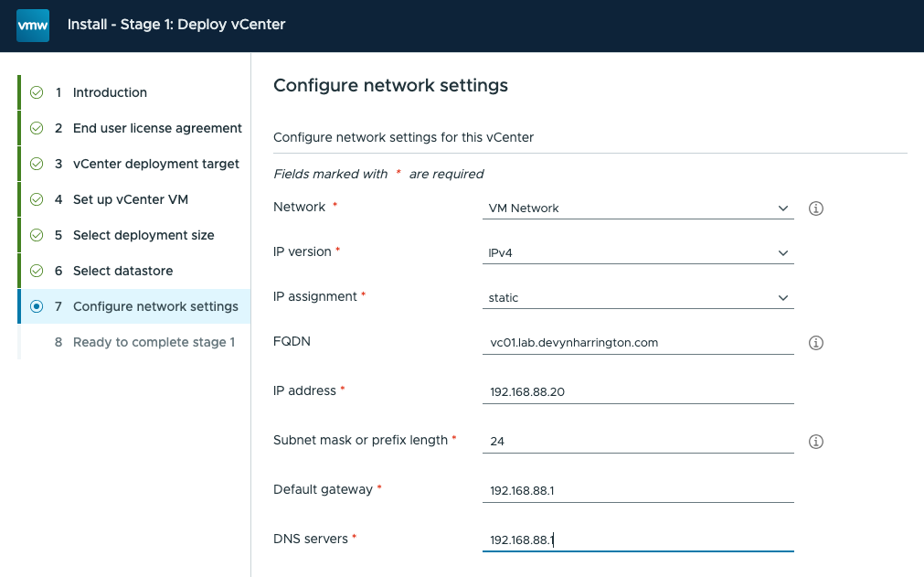Click the Network field label
This screenshot has width=924, height=577.
(x=300, y=207)
